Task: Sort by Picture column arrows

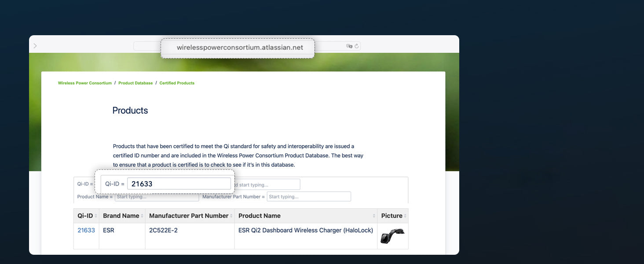Action: click(x=405, y=216)
